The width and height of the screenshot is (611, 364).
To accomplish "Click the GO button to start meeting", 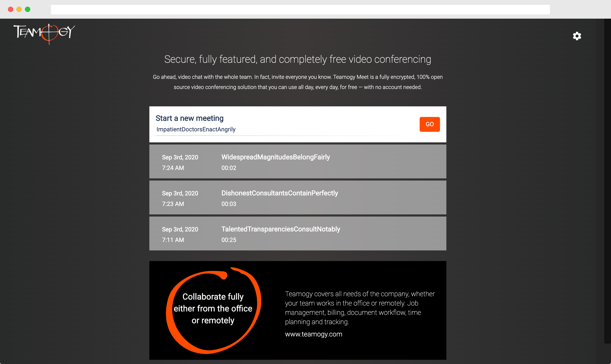I will [430, 124].
